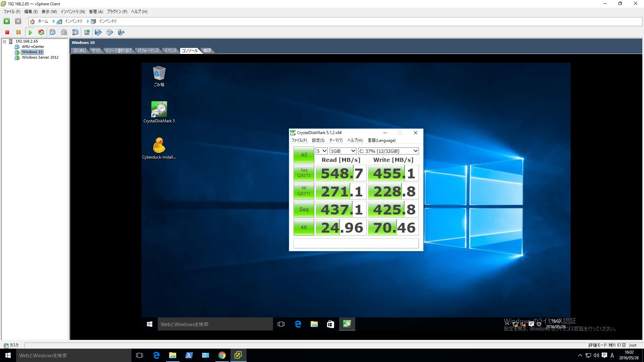The image size is (644, 362).
Task: Click the Home icon in breadcrumb bar
Action: 33,21
